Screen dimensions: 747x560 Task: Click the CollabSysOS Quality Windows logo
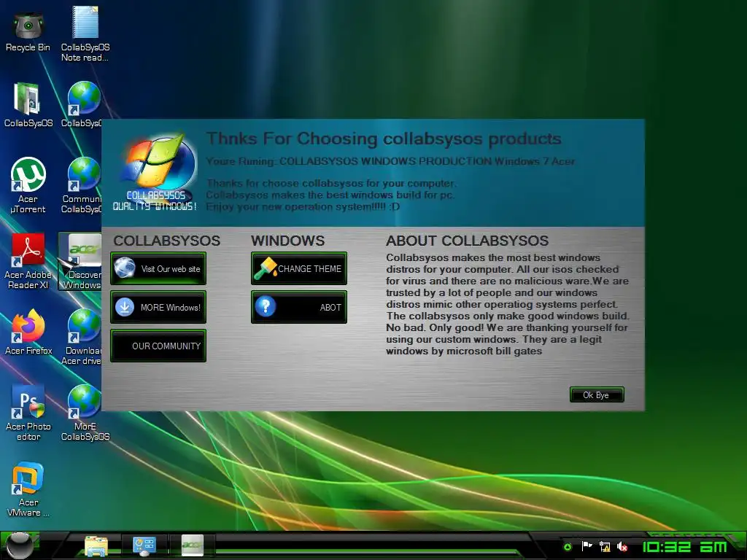pos(155,172)
